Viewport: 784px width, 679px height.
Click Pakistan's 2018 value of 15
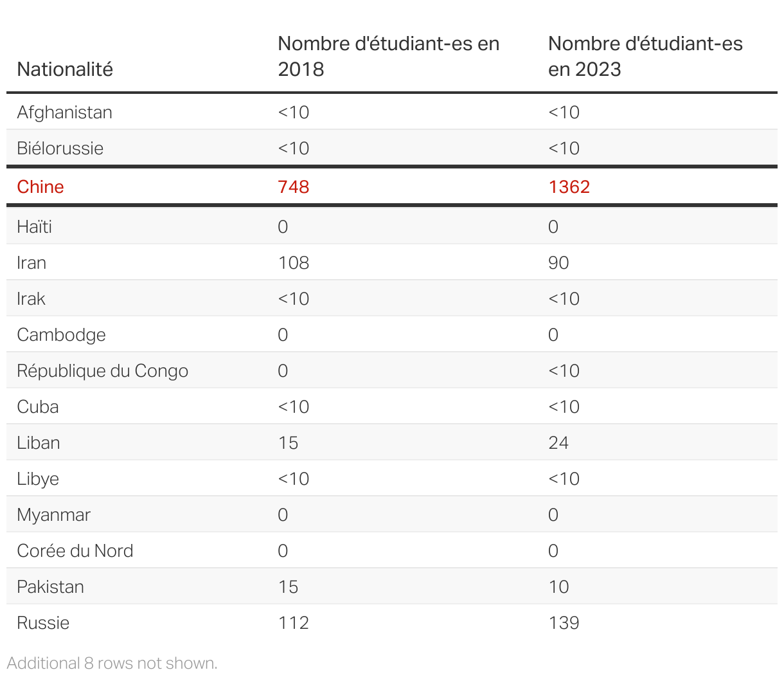[288, 586]
